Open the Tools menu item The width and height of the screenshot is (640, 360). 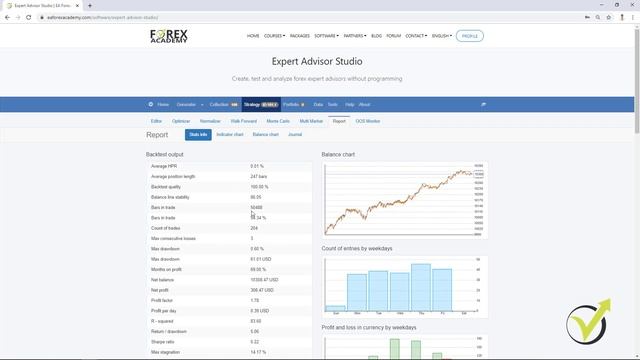coord(333,104)
